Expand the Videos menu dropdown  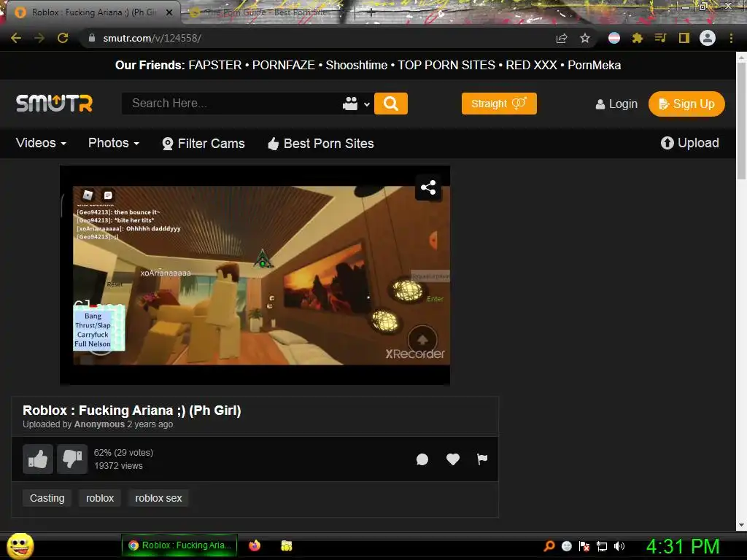coord(41,143)
